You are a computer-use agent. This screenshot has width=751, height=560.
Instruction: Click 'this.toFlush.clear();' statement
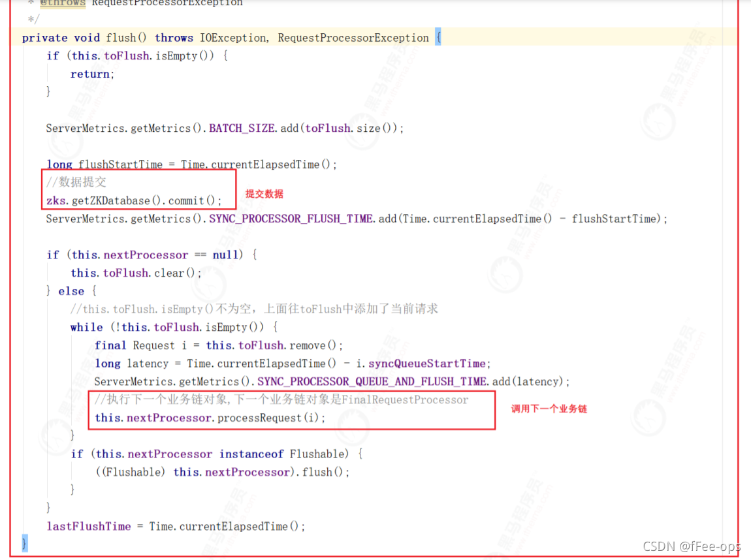(136, 273)
